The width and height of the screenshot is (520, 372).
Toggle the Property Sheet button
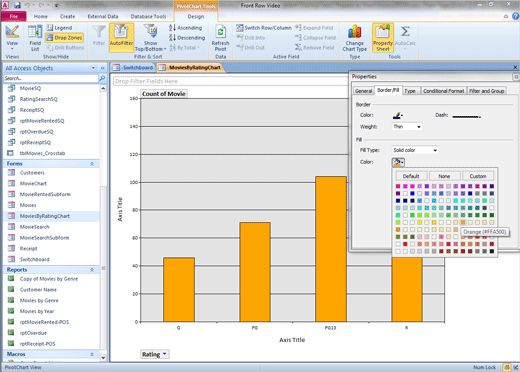383,37
